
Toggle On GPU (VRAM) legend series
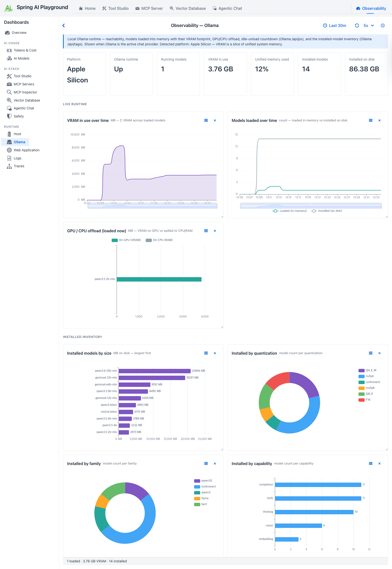click(126, 240)
